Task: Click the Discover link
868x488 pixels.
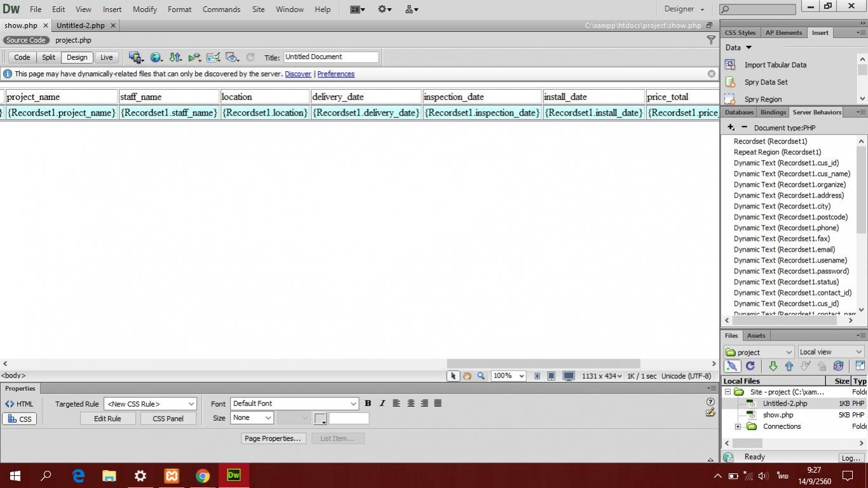Action: pos(298,74)
